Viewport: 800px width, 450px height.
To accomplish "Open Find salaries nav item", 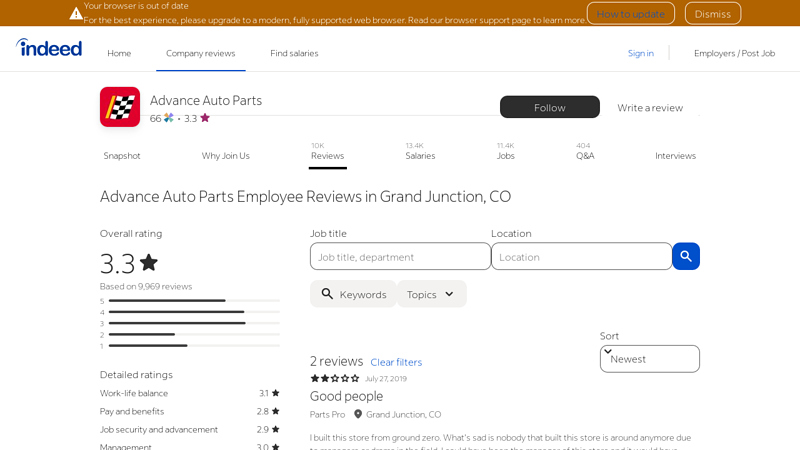I will pos(294,53).
